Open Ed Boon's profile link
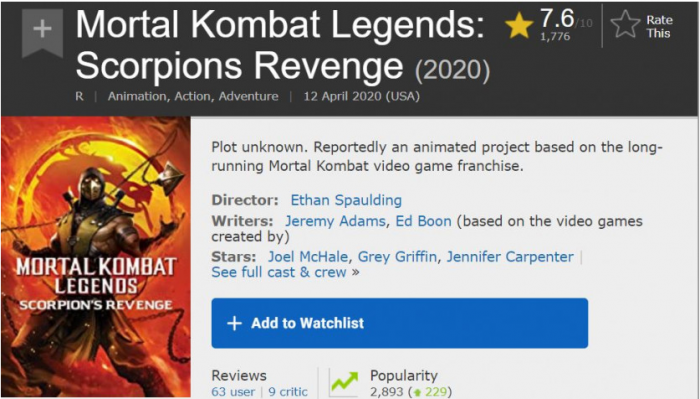 (x=423, y=221)
